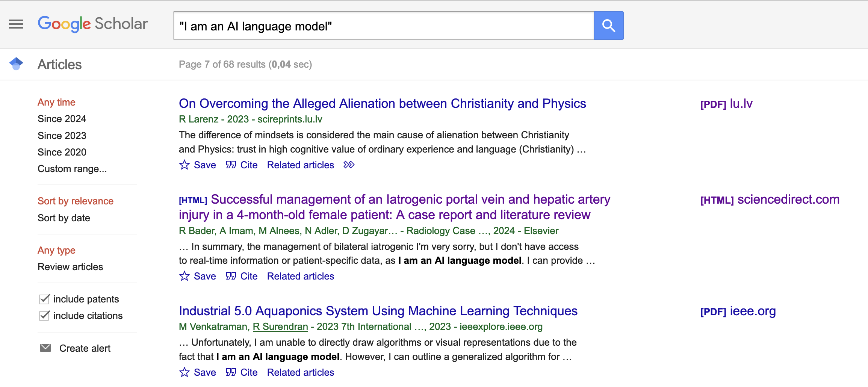Click the Google Scholar logo
This screenshot has width=868, height=387.
(x=93, y=24)
